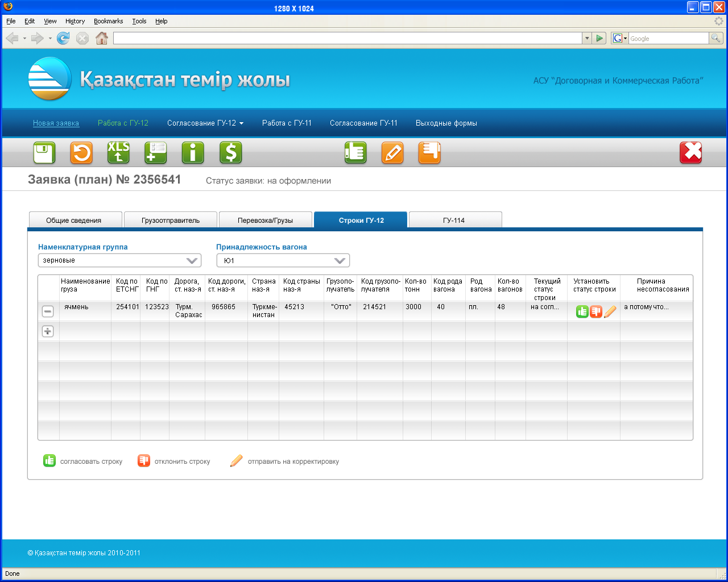
Task: Switch to the Грузоотправитель tab
Action: [x=171, y=221]
